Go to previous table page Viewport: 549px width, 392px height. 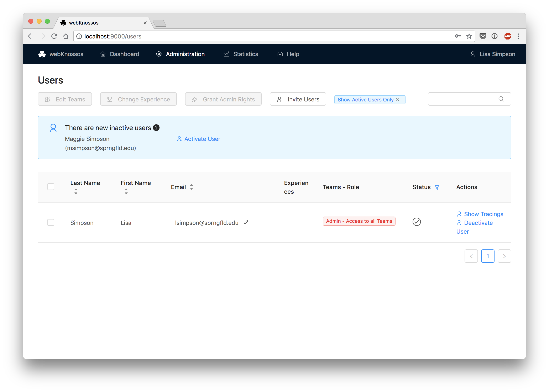point(471,256)
